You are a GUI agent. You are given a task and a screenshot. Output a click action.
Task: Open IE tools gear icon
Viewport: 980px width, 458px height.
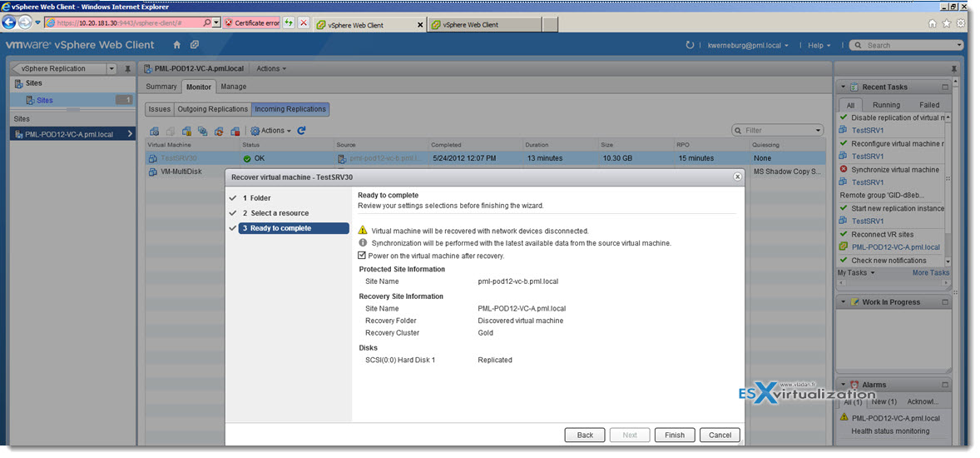961,23
